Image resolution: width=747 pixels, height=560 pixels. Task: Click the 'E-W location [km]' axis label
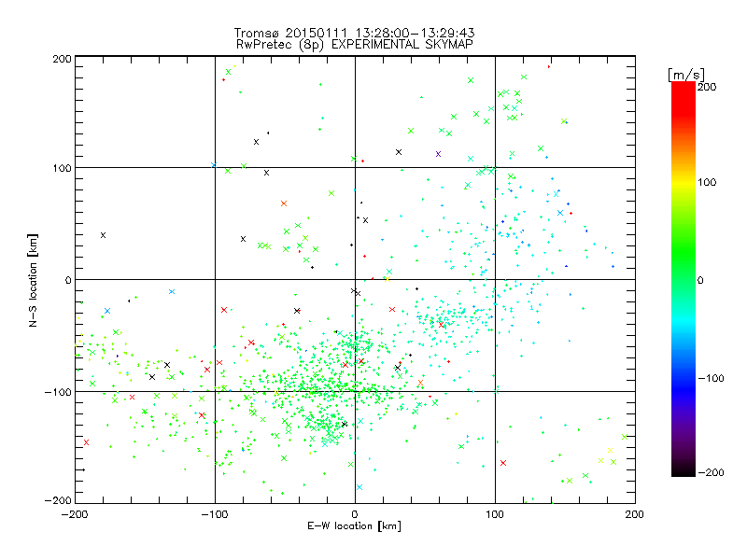coord(354,525)
